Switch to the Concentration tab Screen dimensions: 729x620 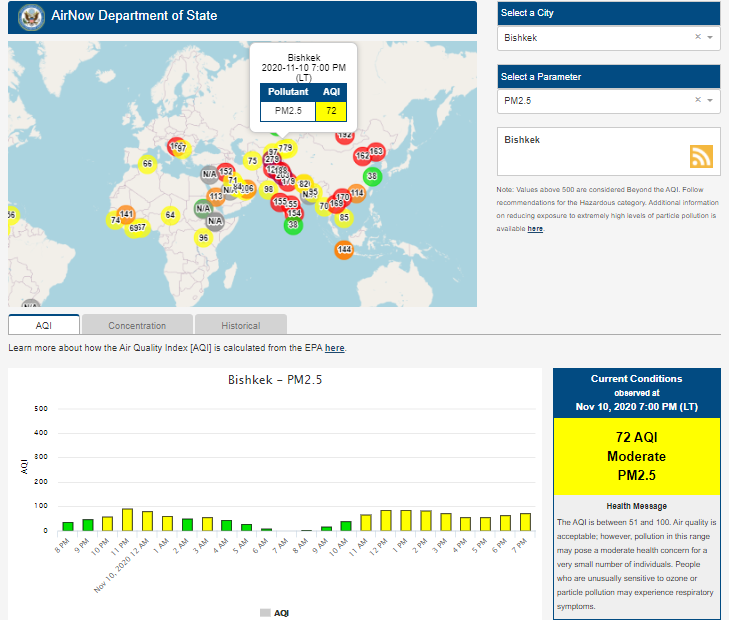137,325
